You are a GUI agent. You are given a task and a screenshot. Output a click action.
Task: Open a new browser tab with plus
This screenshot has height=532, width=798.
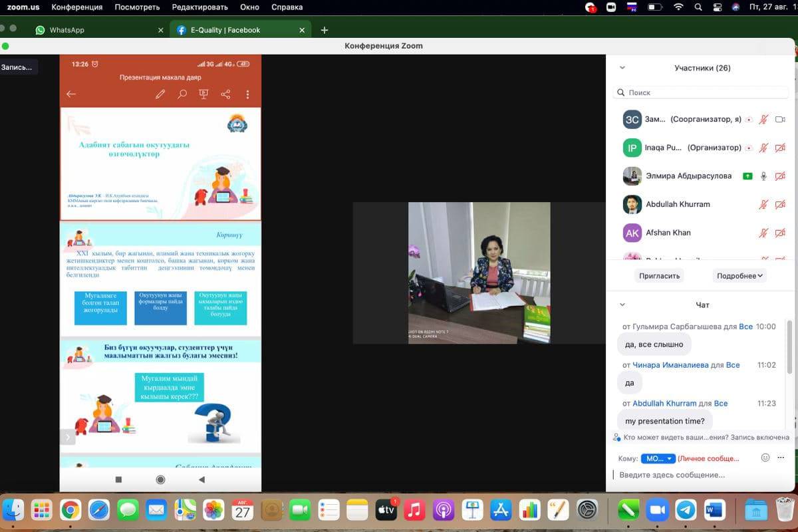(325, 30)
